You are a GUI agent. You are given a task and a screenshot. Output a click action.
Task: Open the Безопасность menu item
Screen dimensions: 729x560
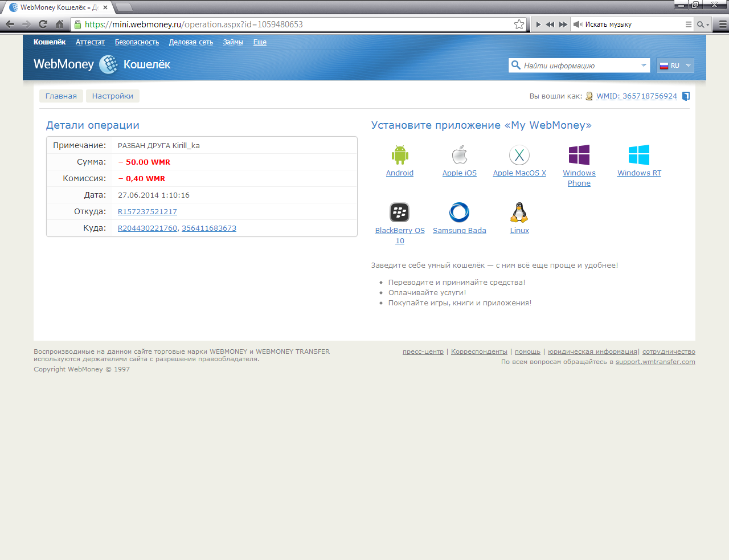point(137,42)
